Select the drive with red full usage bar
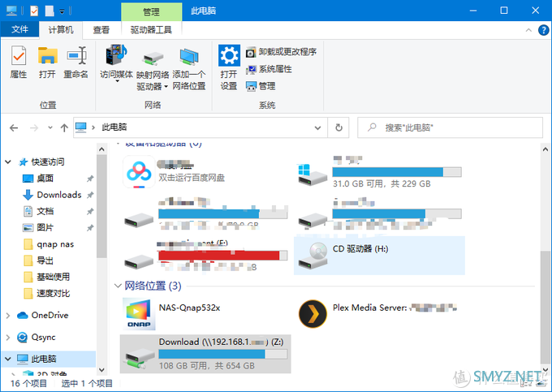The height and width of the screenshot is (392, 552). tap(205, 256)
